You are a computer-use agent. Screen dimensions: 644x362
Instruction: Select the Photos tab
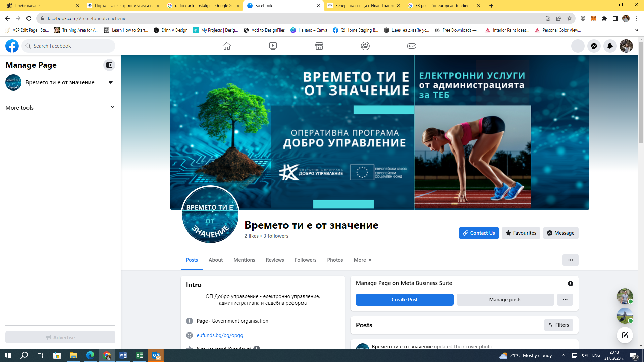(335, 260)
